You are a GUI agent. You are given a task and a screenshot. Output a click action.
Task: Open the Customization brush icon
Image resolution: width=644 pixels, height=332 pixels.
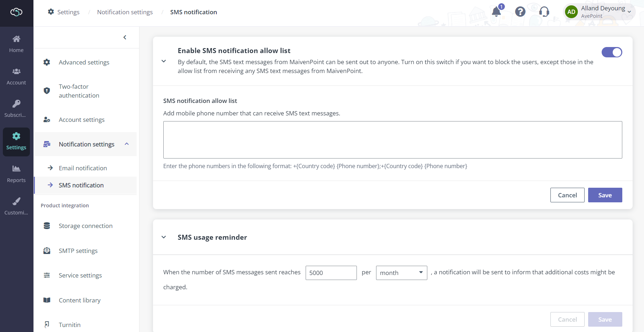coord(16,201)
